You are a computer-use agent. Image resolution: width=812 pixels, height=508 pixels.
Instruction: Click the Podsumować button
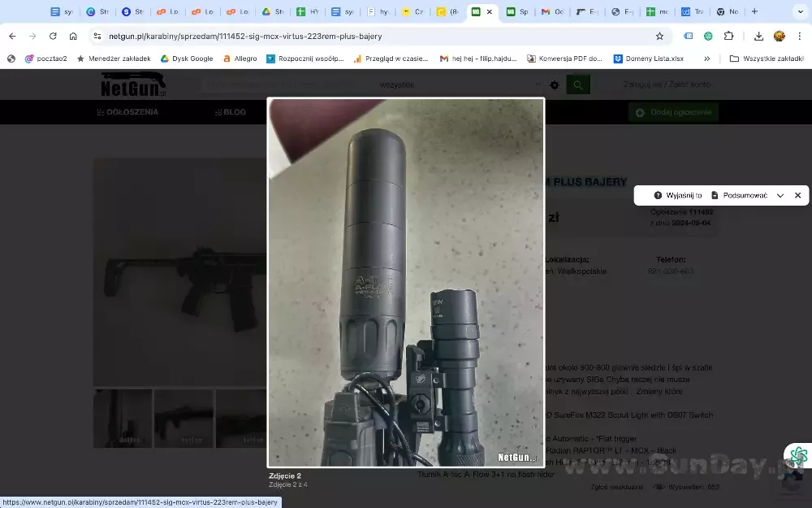click(x=739, y=195)
